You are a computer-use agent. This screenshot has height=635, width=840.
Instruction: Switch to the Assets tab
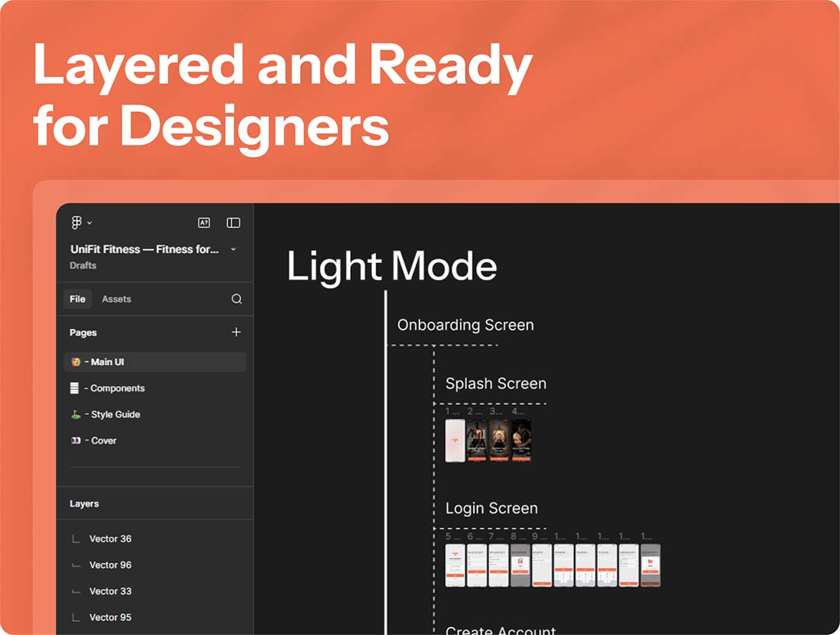pyautogui.click(x=117, y=299)
